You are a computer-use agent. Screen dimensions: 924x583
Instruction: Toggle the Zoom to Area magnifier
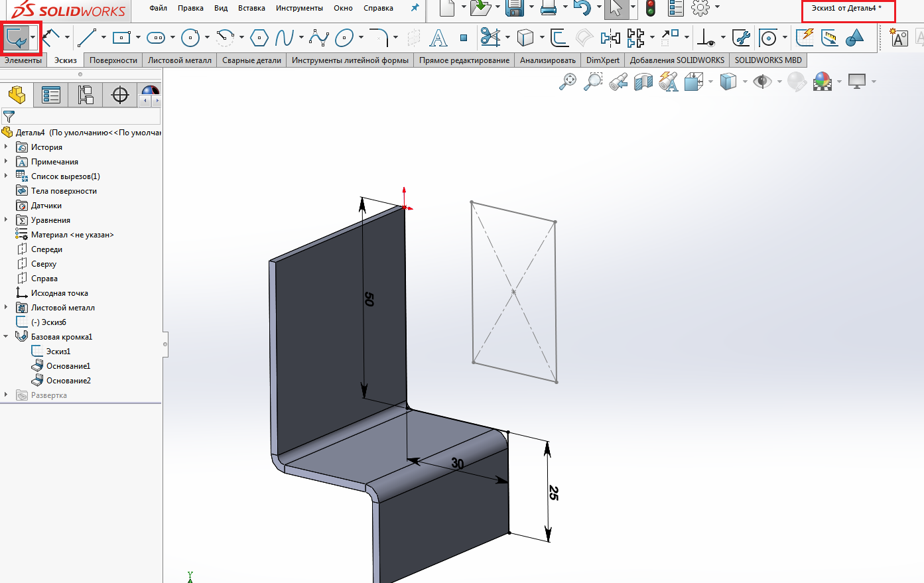tap(593, 82)
